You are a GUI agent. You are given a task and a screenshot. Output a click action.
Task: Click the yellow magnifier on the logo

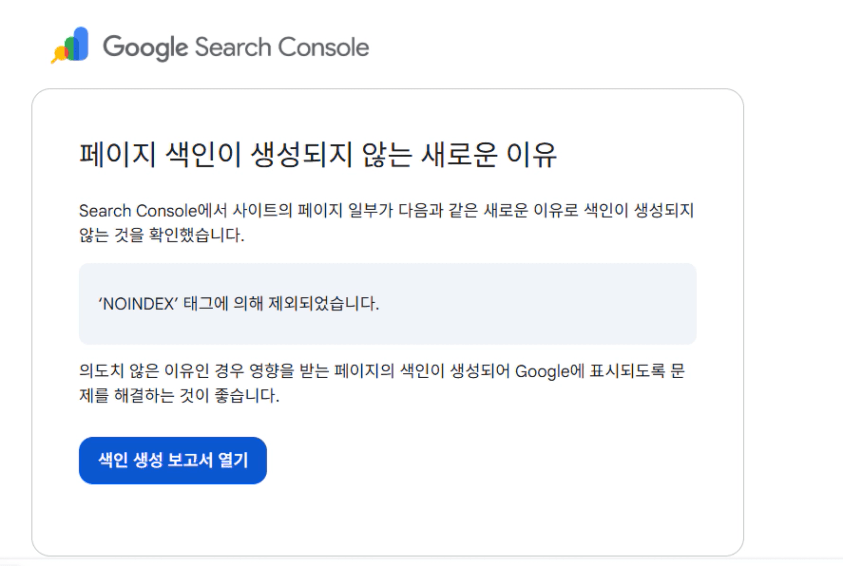click(59, 55)
